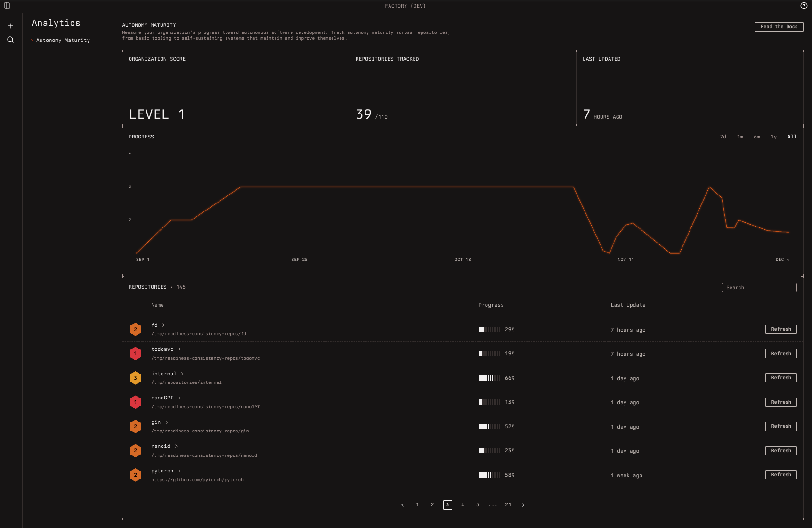Click the FACTORY (DEV) title text
Screen dimensions: 812x528
(405, 6)
